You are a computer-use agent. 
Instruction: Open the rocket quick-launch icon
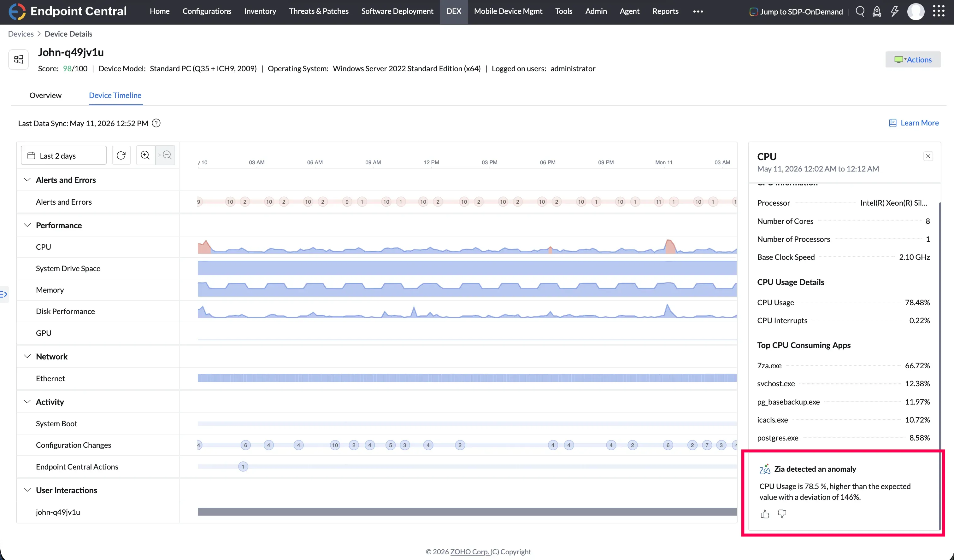(x=877, y=11)
